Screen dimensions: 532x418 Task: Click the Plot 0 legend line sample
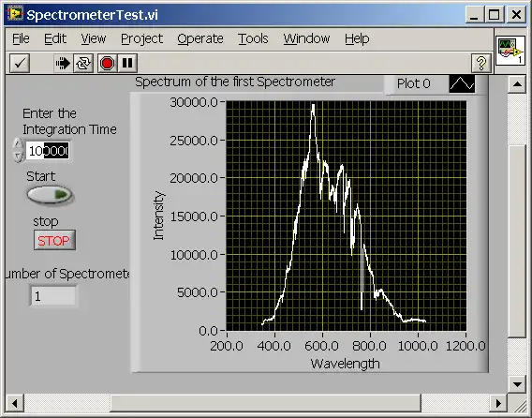pos(462,83)
